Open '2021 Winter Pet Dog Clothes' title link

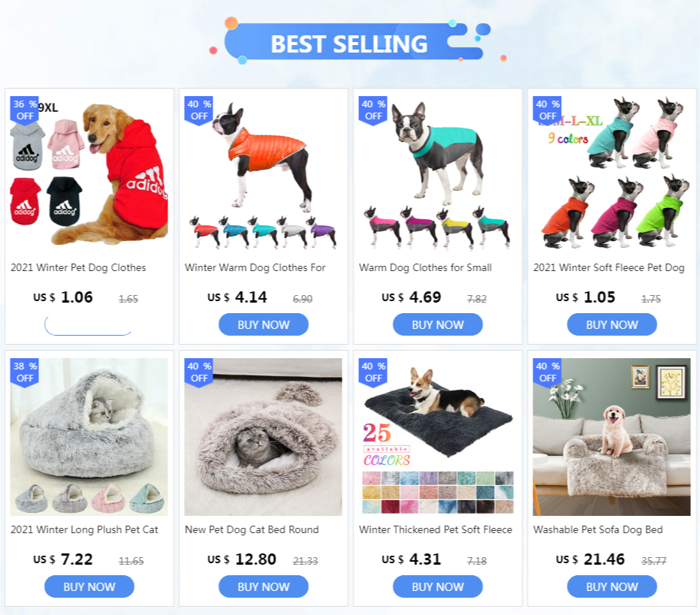[x=78, y=268]
